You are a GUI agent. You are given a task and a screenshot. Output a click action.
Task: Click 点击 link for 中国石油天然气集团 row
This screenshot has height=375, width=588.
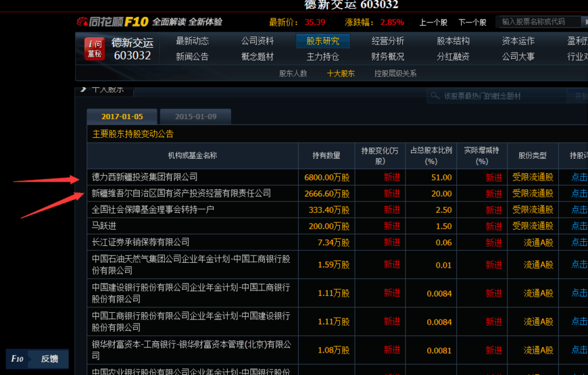coord(579,264)
